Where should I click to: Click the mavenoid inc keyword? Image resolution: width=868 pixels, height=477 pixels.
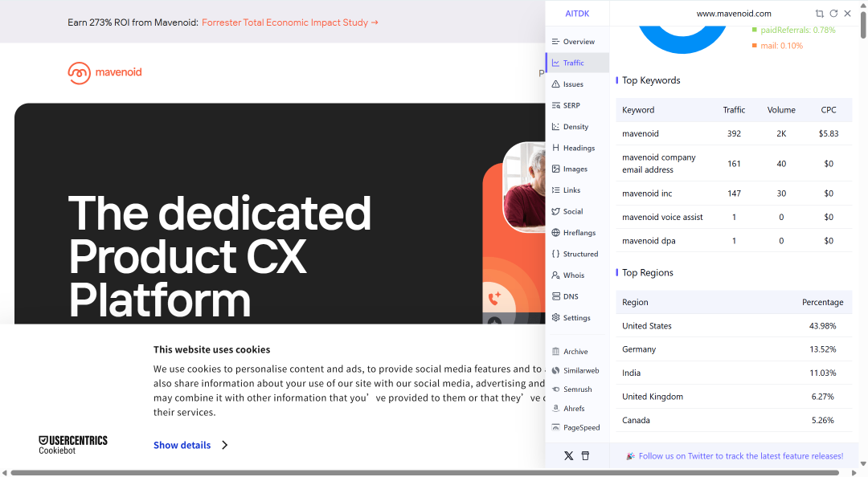click(x=646, y=193)
